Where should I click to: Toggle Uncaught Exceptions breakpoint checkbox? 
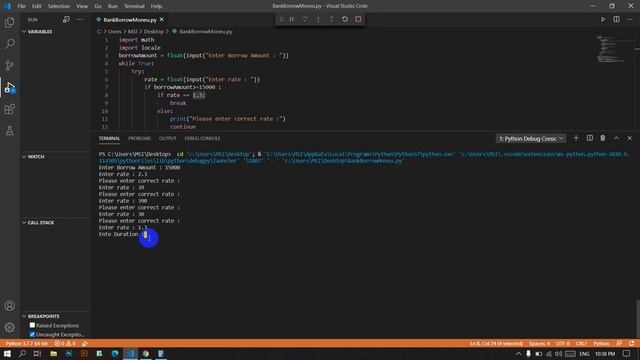point(32,334)
